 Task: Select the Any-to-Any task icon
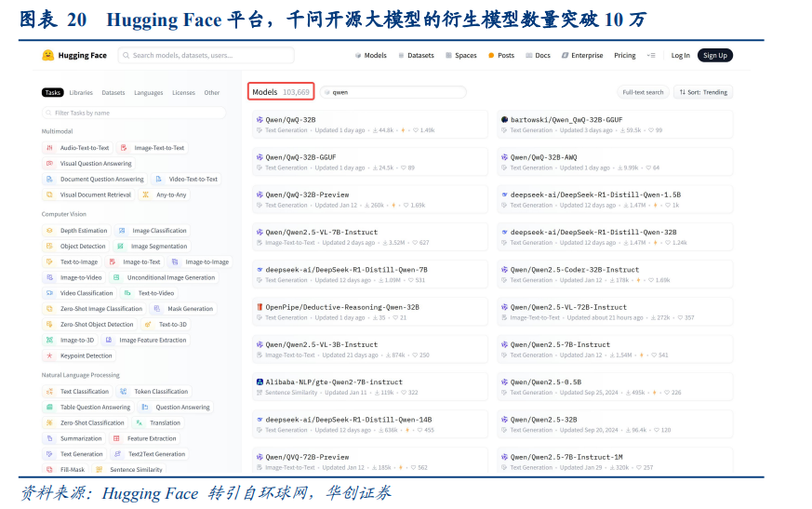pyautogui.click(x=145, y=194)
